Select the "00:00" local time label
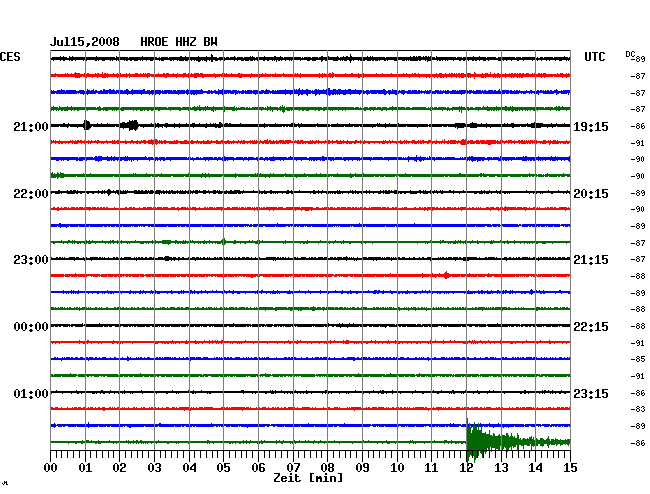Viewport: 650px width, 494px height. tap(31, 327)
